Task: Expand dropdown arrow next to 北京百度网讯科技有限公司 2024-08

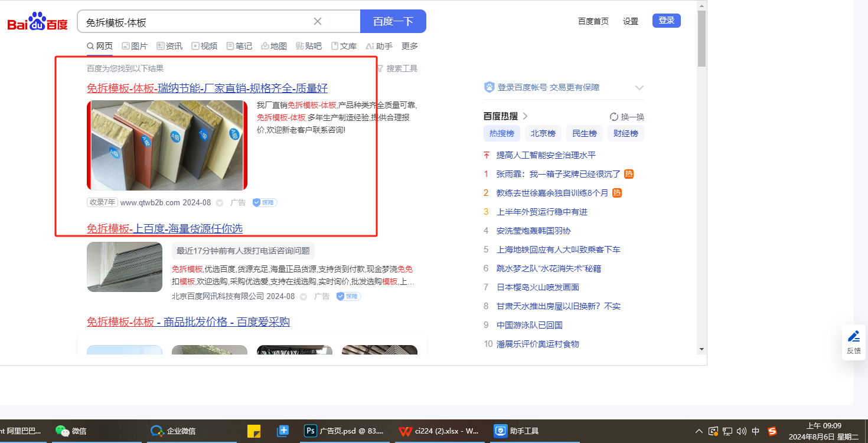Action: click(304, 297)
